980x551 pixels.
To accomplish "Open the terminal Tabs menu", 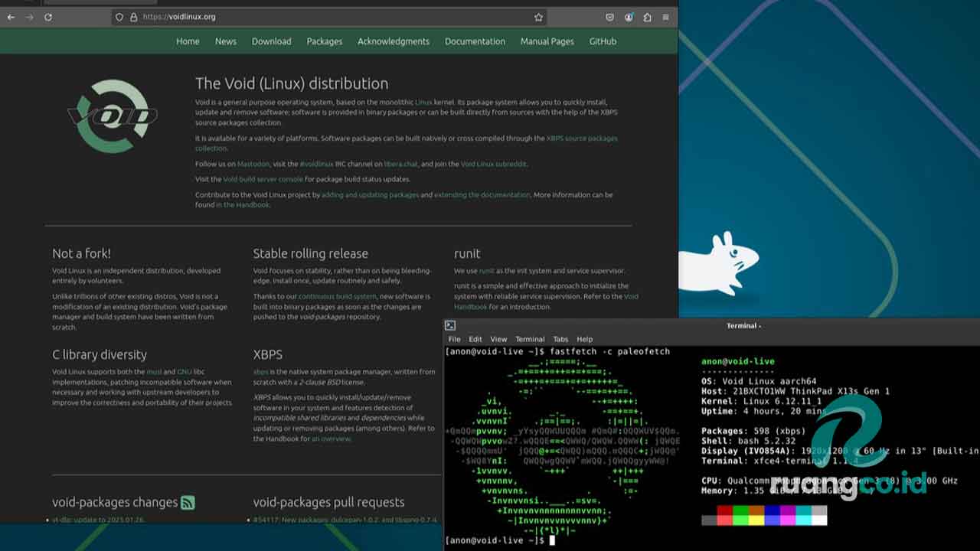I will click(560, 339).
